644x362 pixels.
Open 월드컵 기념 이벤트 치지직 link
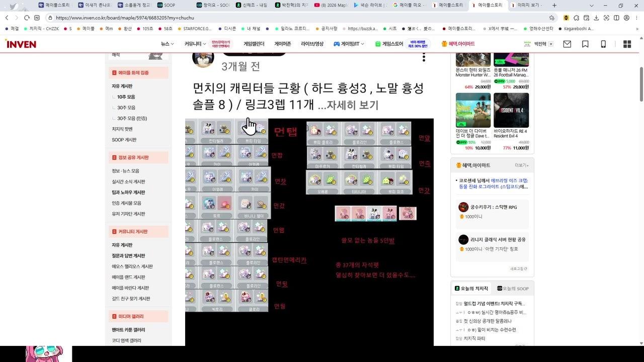pyautogui.click(x=494, y=304)
